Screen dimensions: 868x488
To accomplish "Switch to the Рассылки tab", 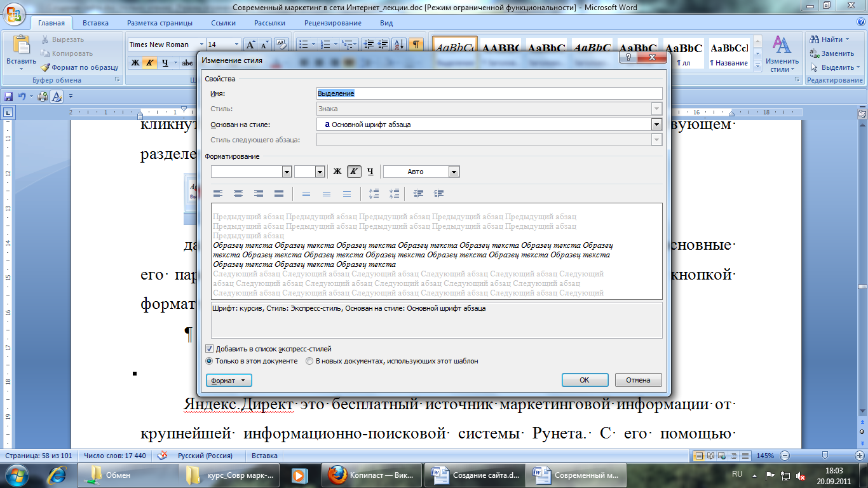I will click(269, 23).
